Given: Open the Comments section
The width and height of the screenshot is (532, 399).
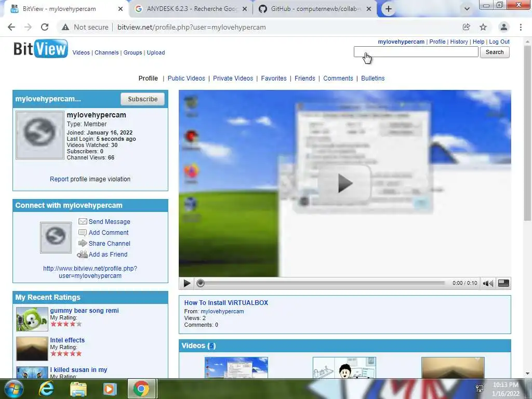Looking at the screenshot, I should point(338,78).
